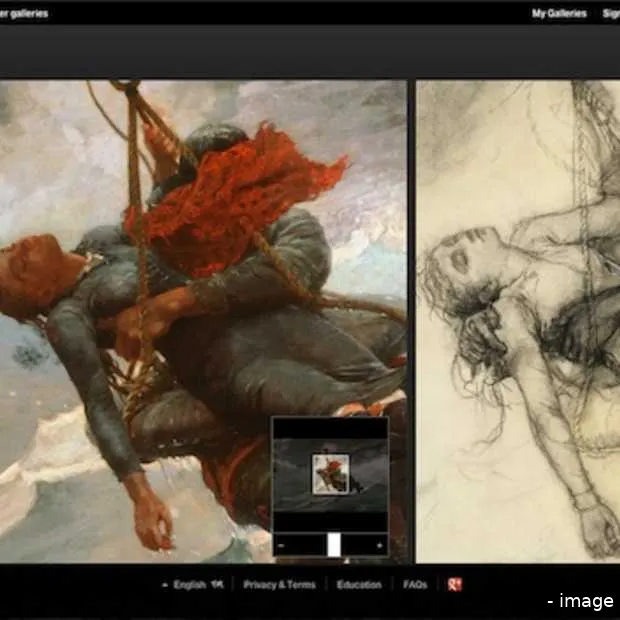The image size is (620, 620).
Task: Open the Privacy & Terms link
Action: [280, 584]
